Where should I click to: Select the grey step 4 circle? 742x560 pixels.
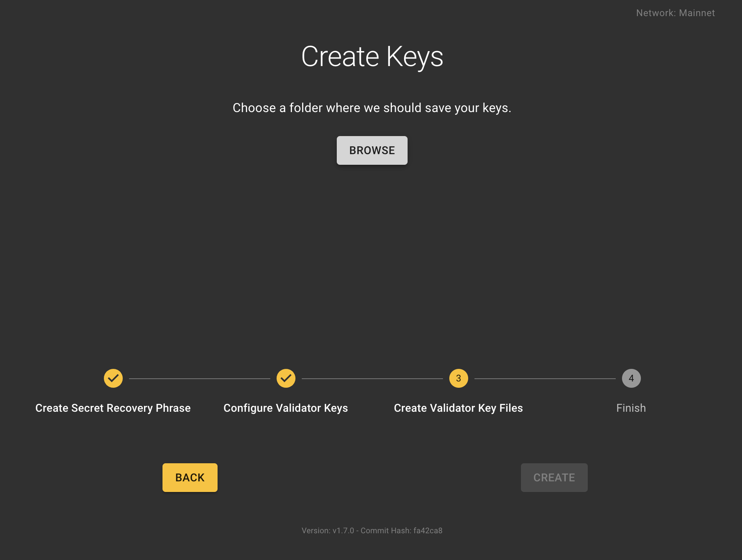631,378
